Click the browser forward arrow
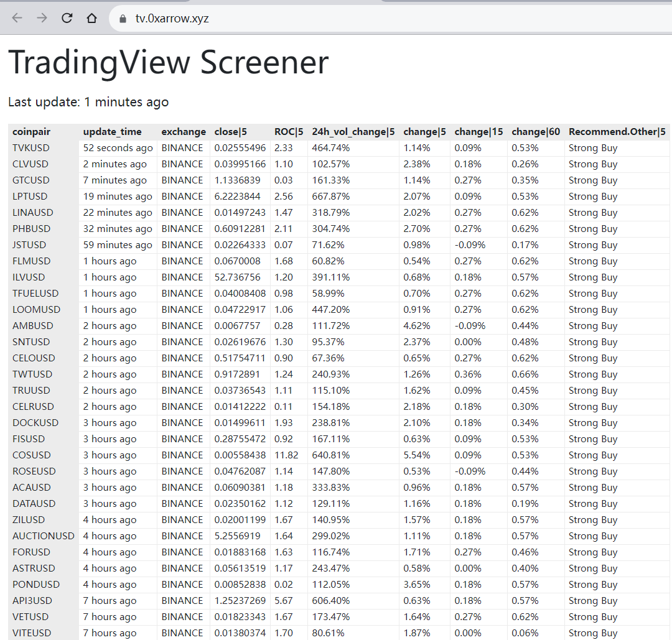 pyautogui.click(x=42, y=18)
